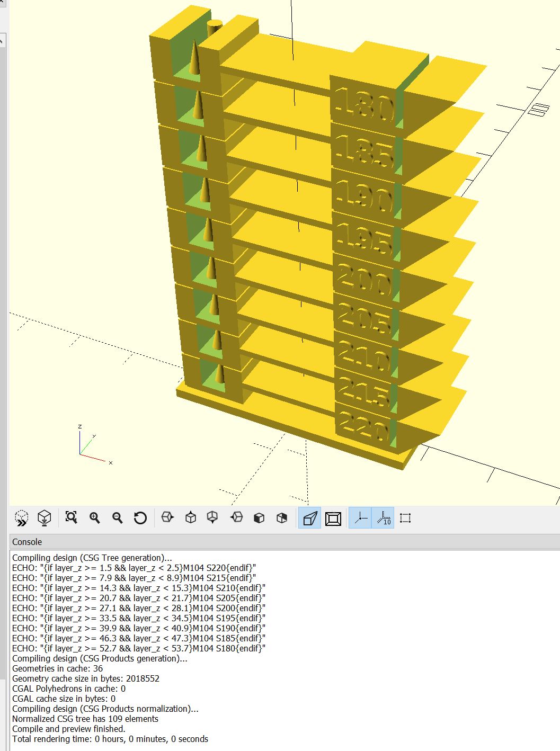The image size is (560, 751).
Task: Click 'Compiling design (CSG Products normalization)...' line
Action: pyautogui.click(x=105, y=709)
